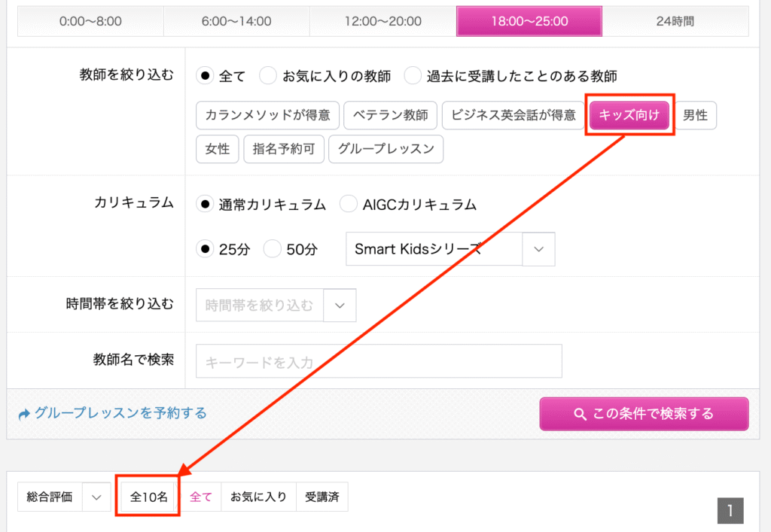
Task: Choose 過去に受講したことのある教師 radio option
Action: pos(413,76)
